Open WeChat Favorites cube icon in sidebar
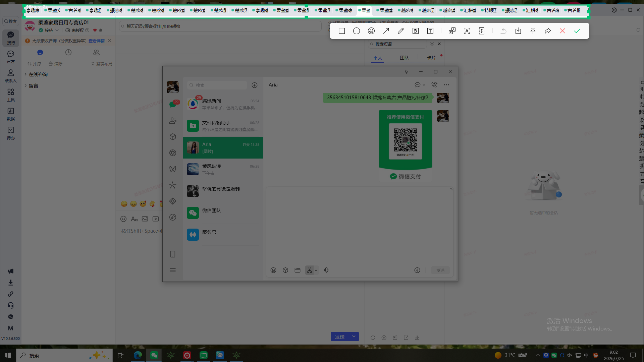This screenshot has width=644, height=362. [x=173, y=137]
